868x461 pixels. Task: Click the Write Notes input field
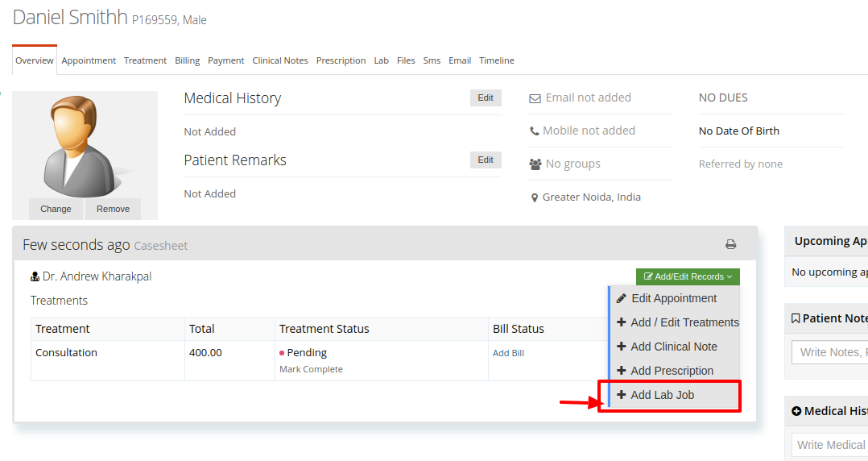pos(830,352)
